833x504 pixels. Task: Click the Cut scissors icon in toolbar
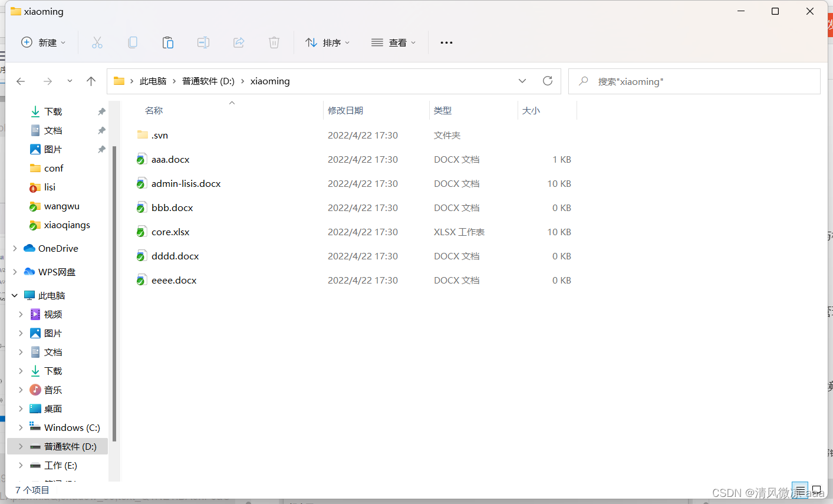(97, 42)
